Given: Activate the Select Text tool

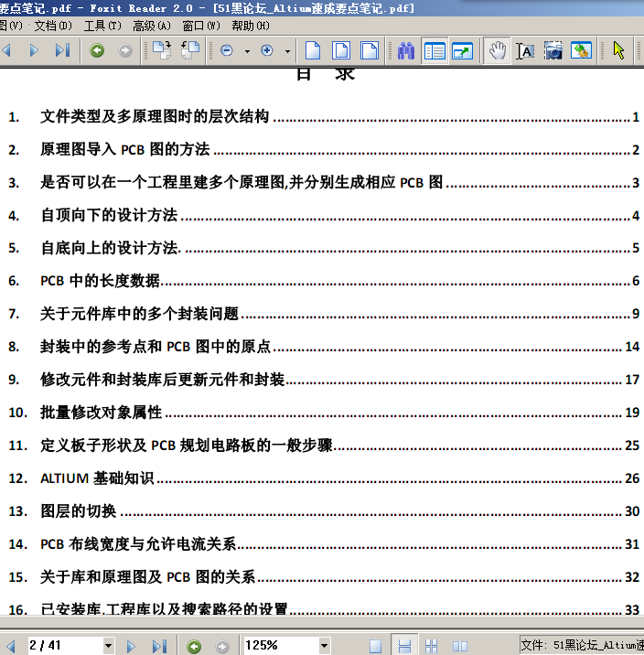Looking at the screenshot, I should tap(525, 51).
